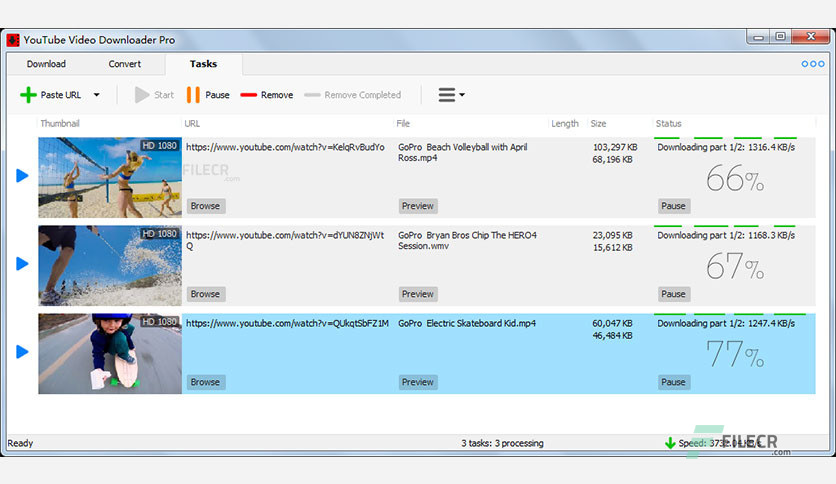Viewport: 836px width, 484px height.
Task: Click the Status column header
Action: pyautogui.click(x=668, y=124)
